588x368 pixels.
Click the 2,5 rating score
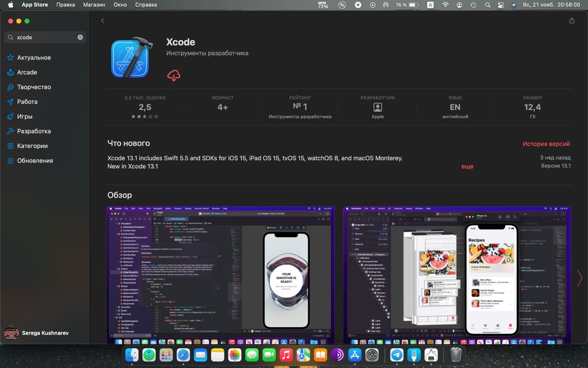(x=145, y=107)
